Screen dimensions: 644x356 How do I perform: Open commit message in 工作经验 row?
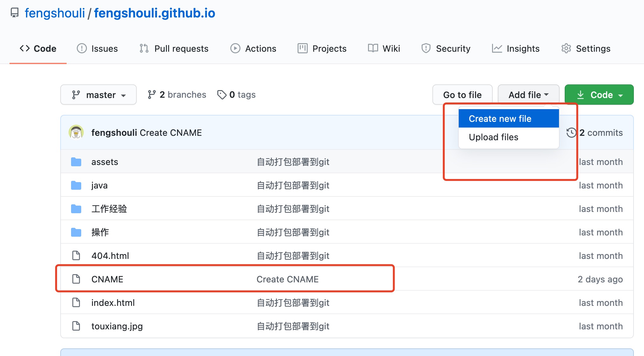click(293, 209)
